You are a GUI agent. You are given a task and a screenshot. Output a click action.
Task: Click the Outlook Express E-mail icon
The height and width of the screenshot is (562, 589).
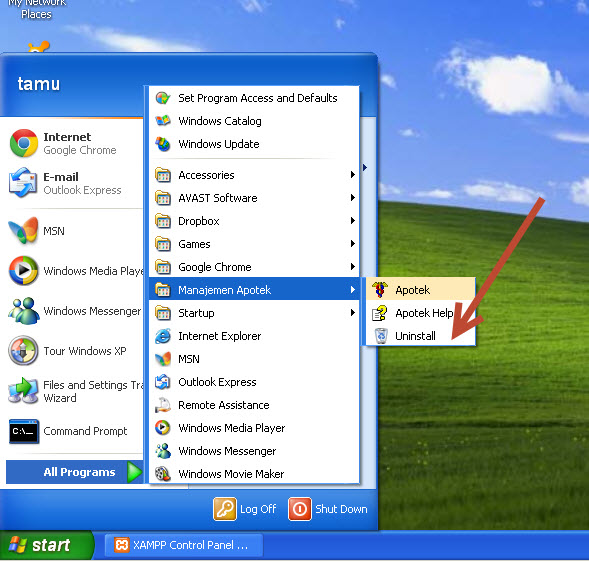point(23,183)
